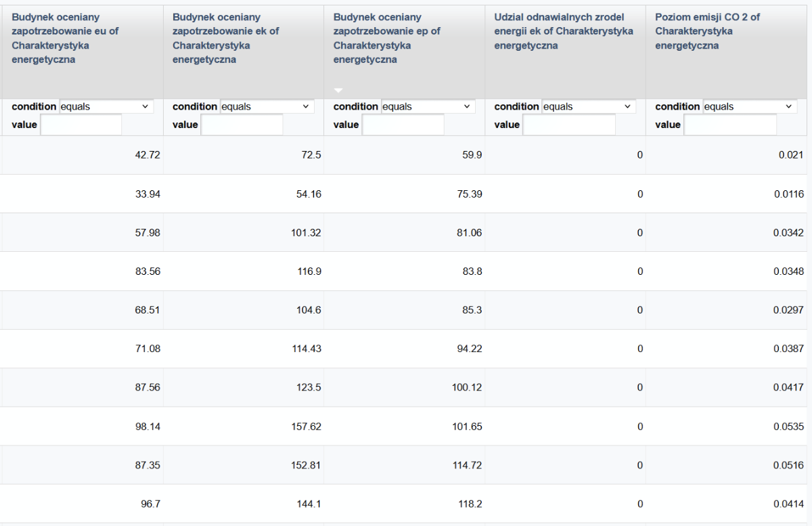Select the cell with value 42.72
Viewport: 812px width, 526px height.
coord(81,155)
